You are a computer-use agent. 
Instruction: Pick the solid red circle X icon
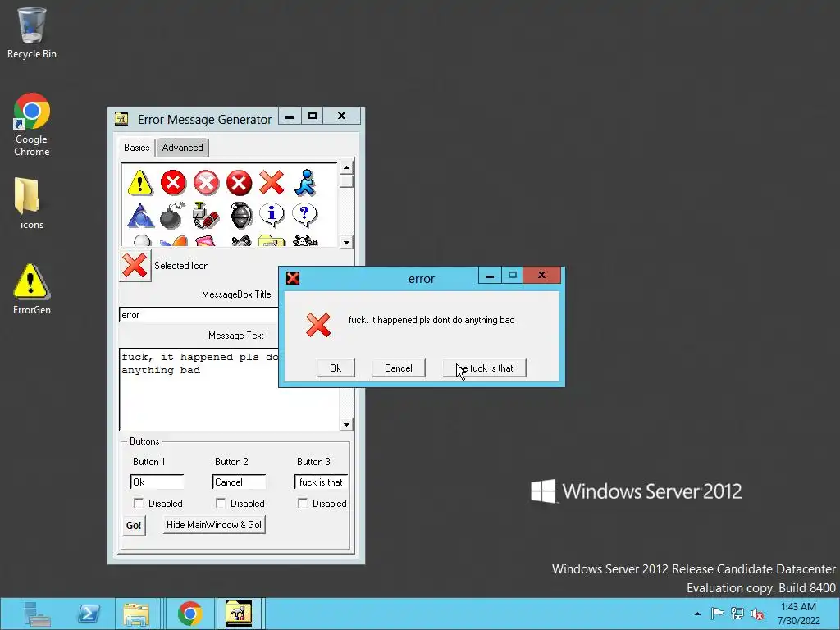click(173, 183)
